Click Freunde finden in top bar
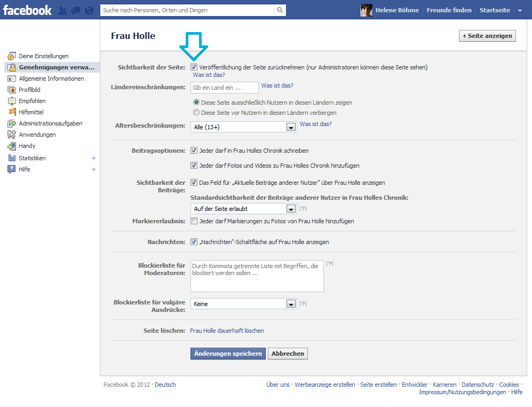 coord(449,10)
